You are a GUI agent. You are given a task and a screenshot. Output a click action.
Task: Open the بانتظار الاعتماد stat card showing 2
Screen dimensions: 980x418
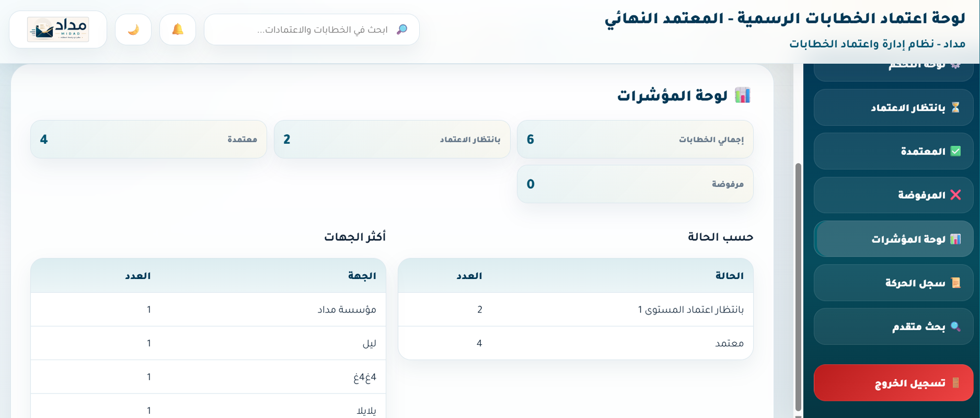click(x=392, y=140)
